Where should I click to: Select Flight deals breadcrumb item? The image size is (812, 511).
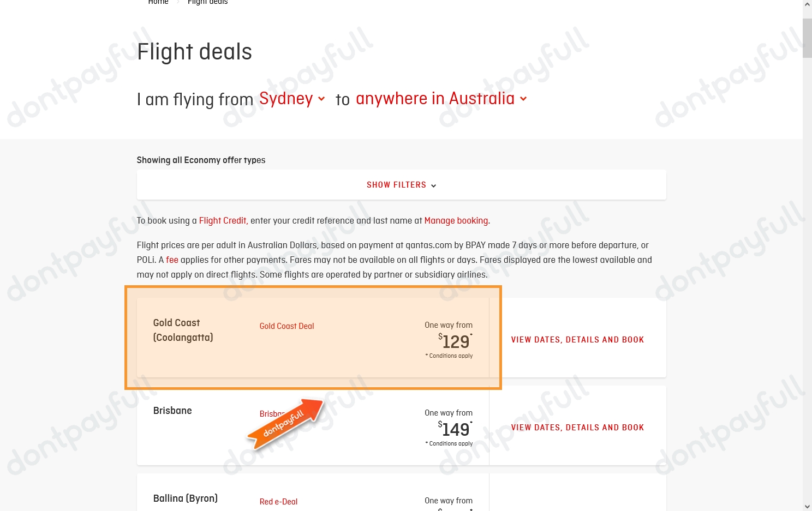pos(207,2)
